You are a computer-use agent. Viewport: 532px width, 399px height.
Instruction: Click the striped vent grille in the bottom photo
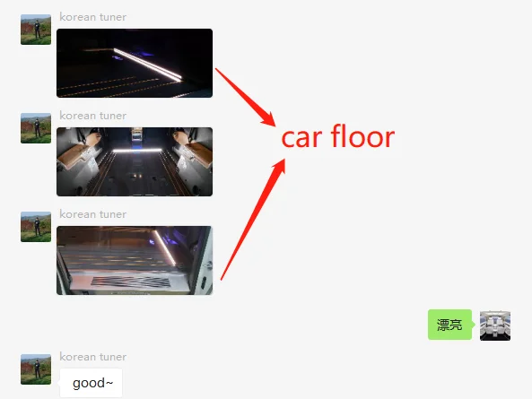131,282
